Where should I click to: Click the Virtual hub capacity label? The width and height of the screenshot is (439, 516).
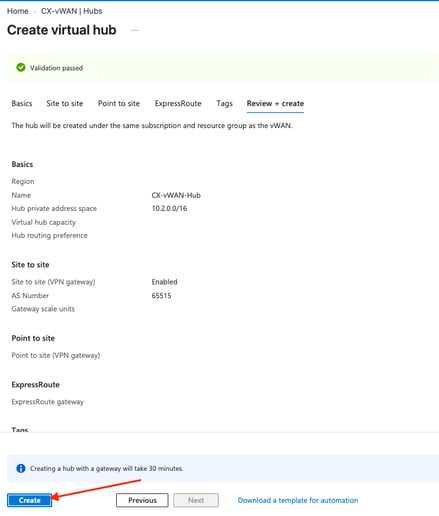[x=43, y=222]
